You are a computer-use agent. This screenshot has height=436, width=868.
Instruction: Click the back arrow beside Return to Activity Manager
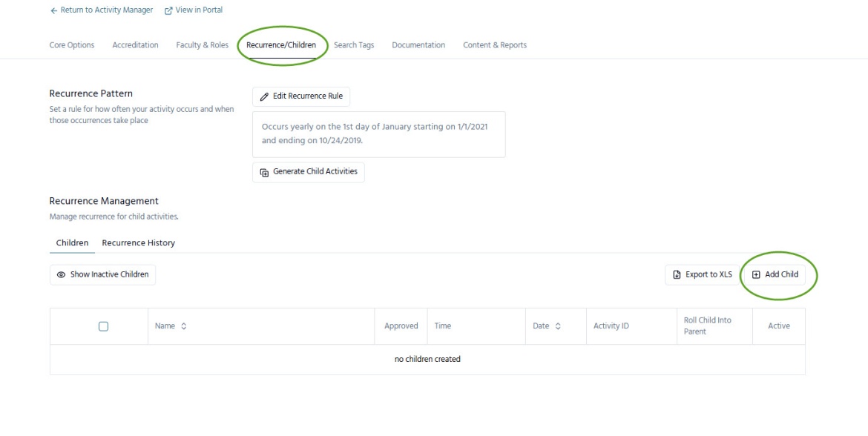click(53, 10)
